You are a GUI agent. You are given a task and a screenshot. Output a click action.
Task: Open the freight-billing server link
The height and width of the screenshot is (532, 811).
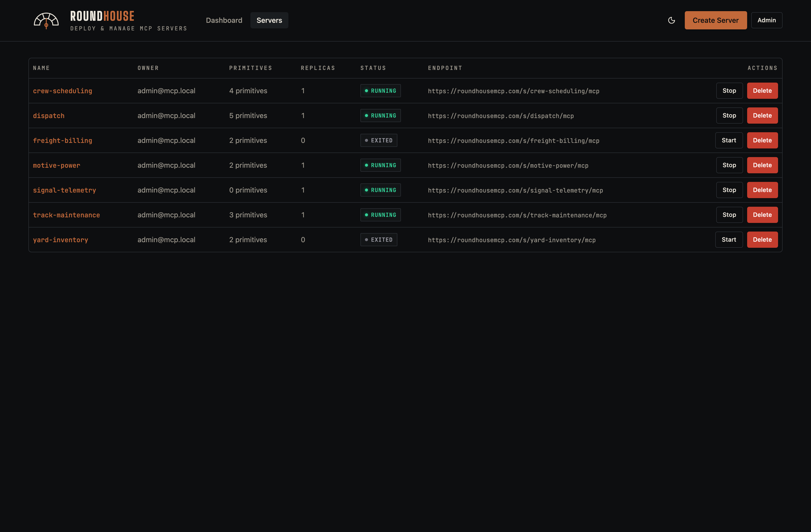(62, 141)
